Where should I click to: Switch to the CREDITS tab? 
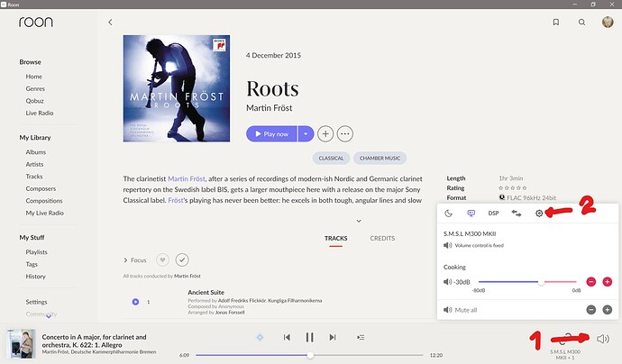point(382,238)
